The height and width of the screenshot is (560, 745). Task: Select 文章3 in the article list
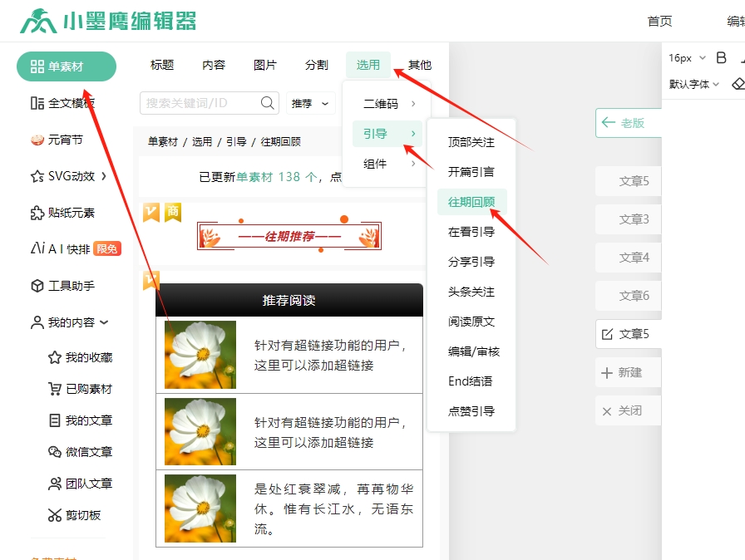tap(628, 219)
